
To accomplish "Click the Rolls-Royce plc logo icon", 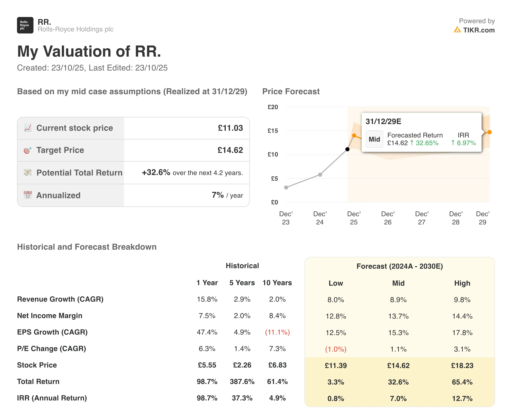I will (x=25, y=25).
